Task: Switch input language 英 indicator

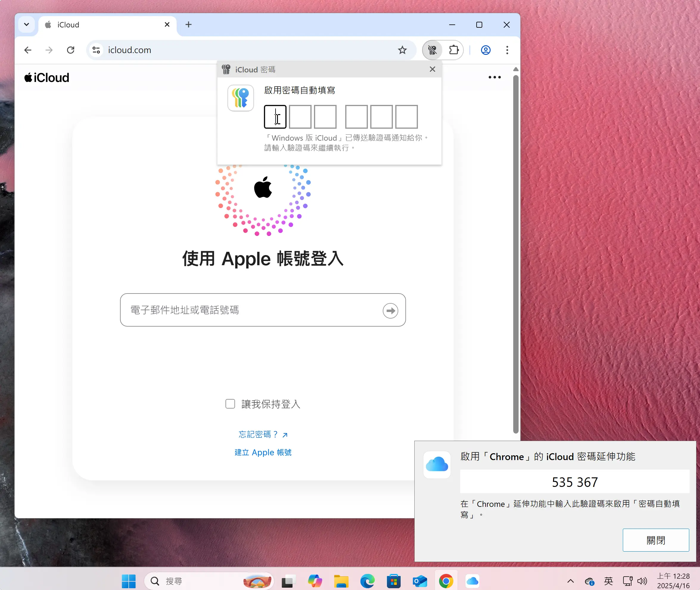Action: tap(609, 581)
